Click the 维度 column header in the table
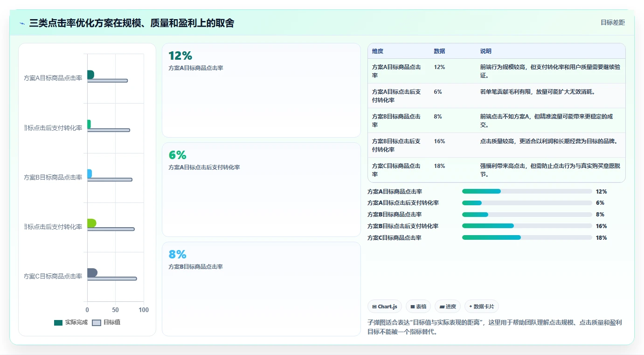Screen dimensions: 644x355 pyautogui.click(x=378, y=51)
